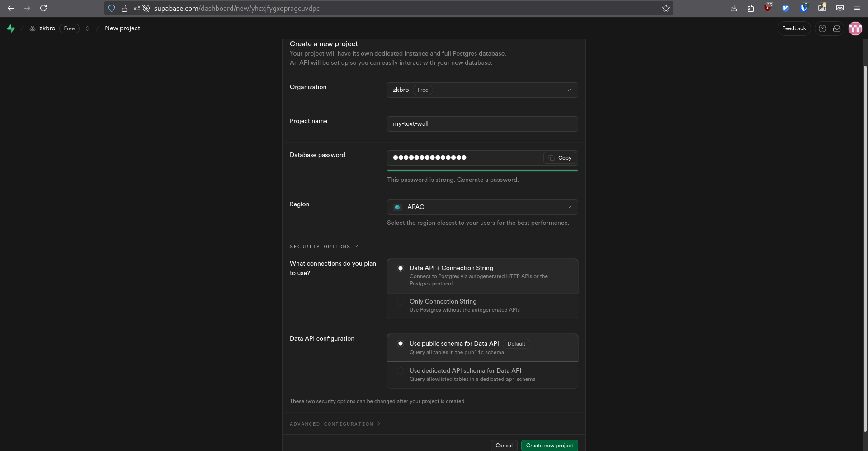Select Only Connection String option

click(401, 302)
